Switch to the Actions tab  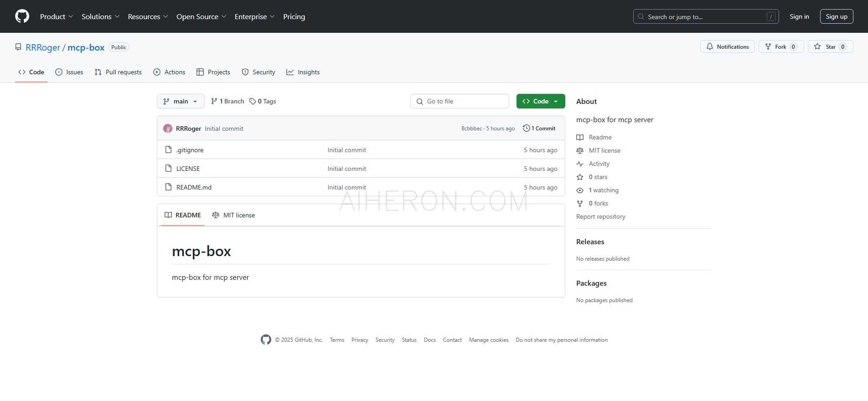(169, 72)
